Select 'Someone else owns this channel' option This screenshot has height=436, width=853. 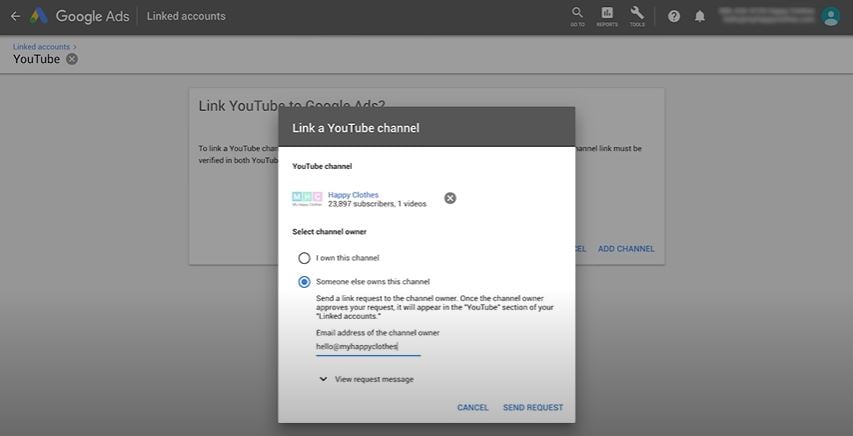tap(304, 282)
